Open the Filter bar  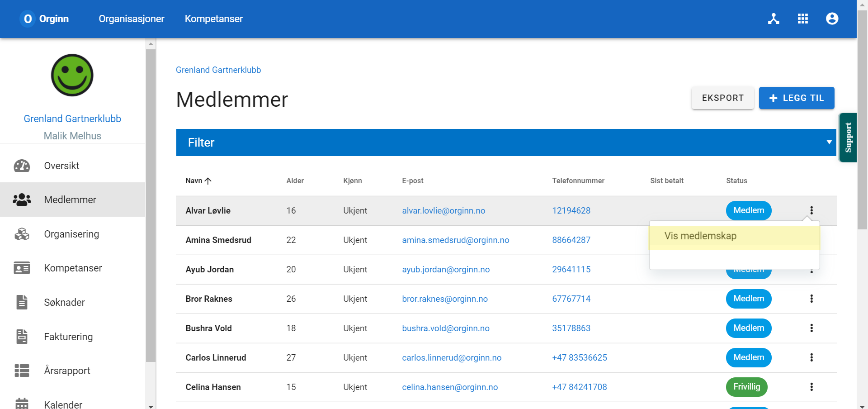pos(506,143)
